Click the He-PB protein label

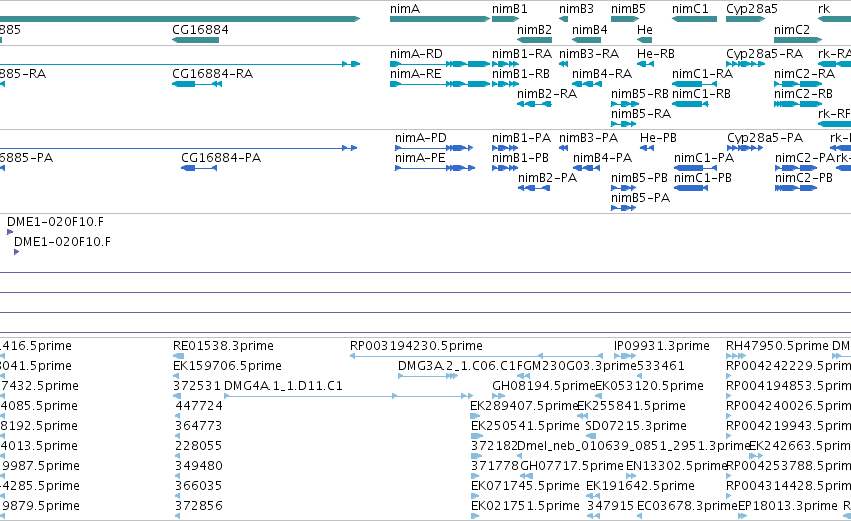658,138
